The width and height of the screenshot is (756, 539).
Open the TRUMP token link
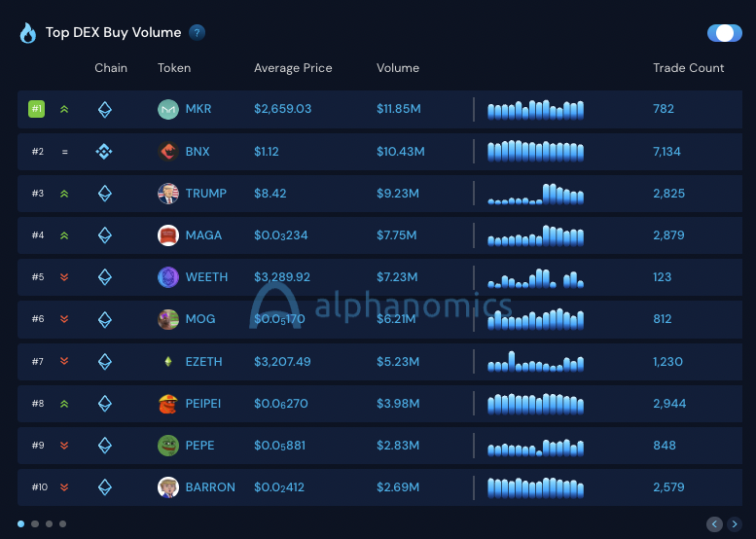click(x=206, y=194)
